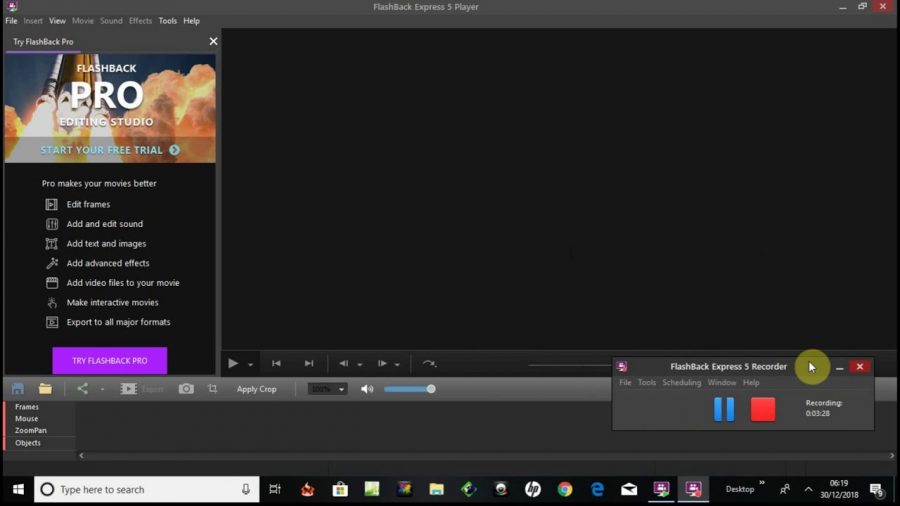Image resolution: width=900 pixels, height=506 pixels.
Task: Mute sound using the speaker icon
Action: tap(367, 389)
